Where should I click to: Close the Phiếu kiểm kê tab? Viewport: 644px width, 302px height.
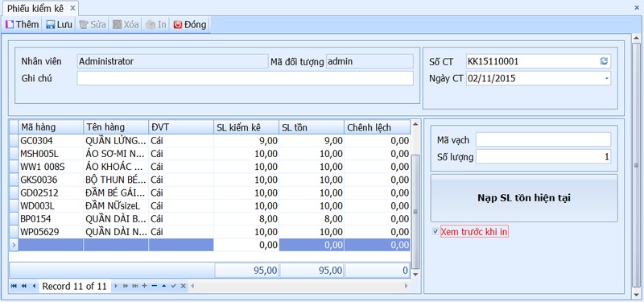72,8
